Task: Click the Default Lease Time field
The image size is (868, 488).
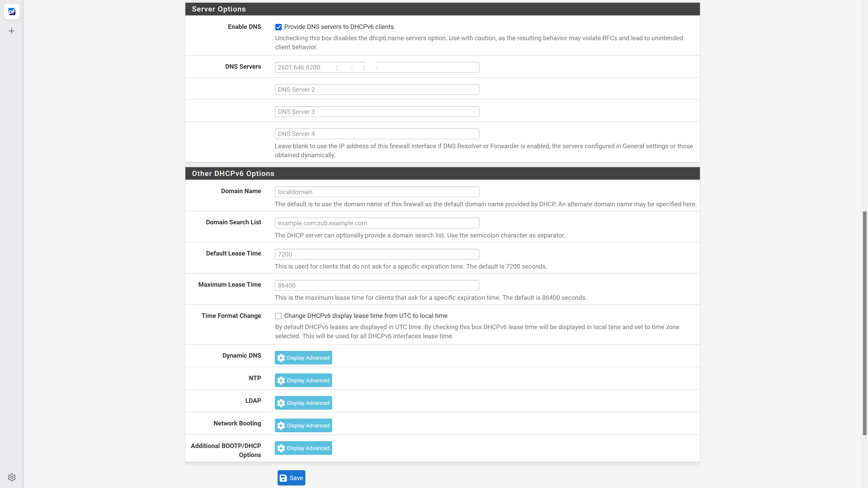Action: 377,254
